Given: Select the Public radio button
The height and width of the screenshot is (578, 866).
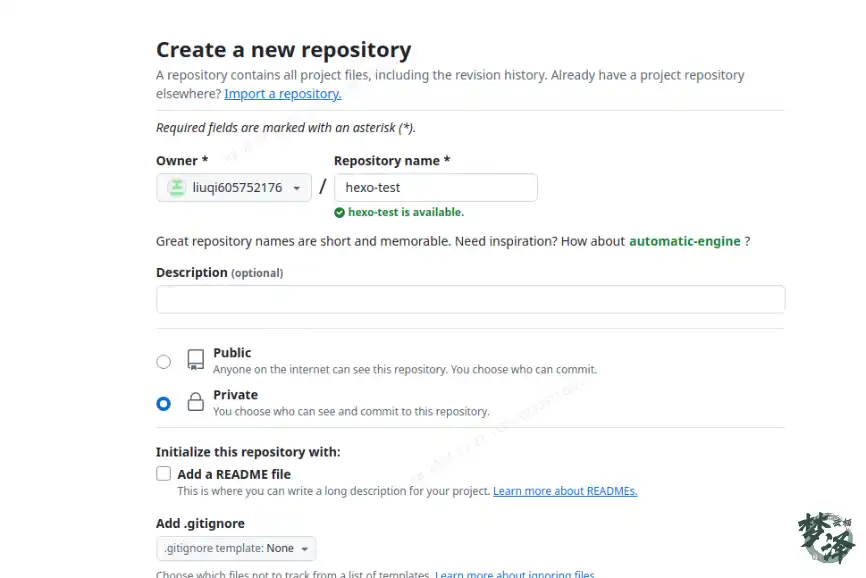Looking at the screenshot, I should coord(163,362).
